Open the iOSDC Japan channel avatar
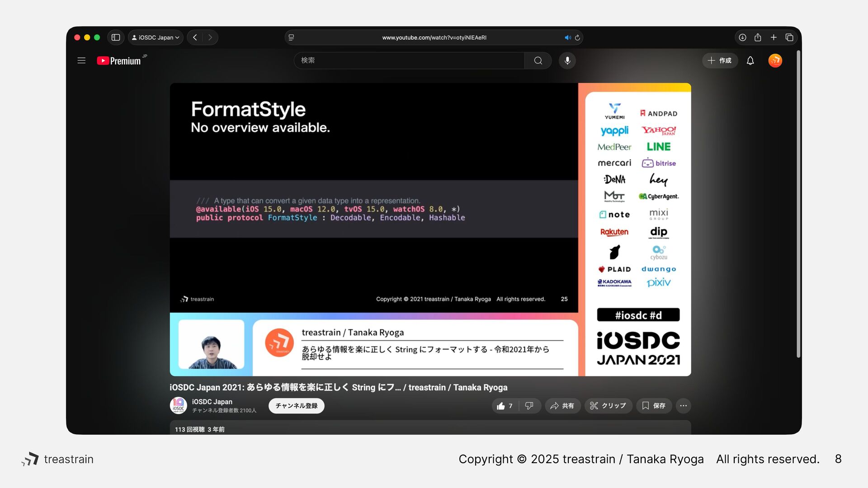The height and width of the screenshot is (488, 868). (x=179, y=405)
